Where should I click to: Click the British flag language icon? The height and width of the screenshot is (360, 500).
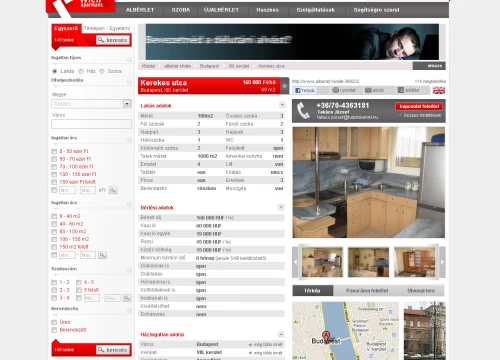[439, 90]
